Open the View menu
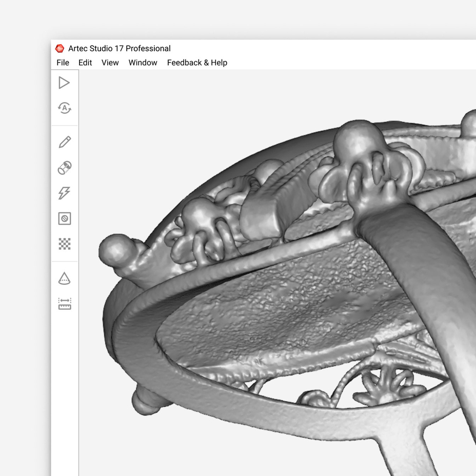 tap(109, 63)
